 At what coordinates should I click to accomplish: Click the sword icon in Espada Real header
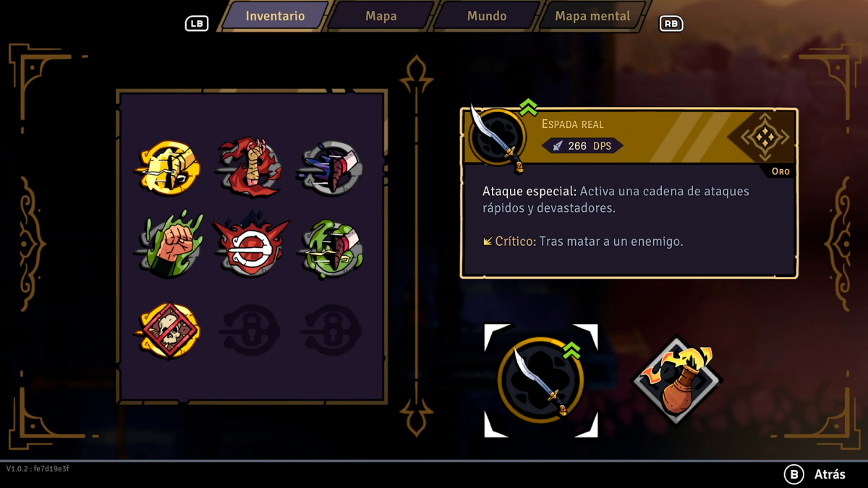point(498,137)
